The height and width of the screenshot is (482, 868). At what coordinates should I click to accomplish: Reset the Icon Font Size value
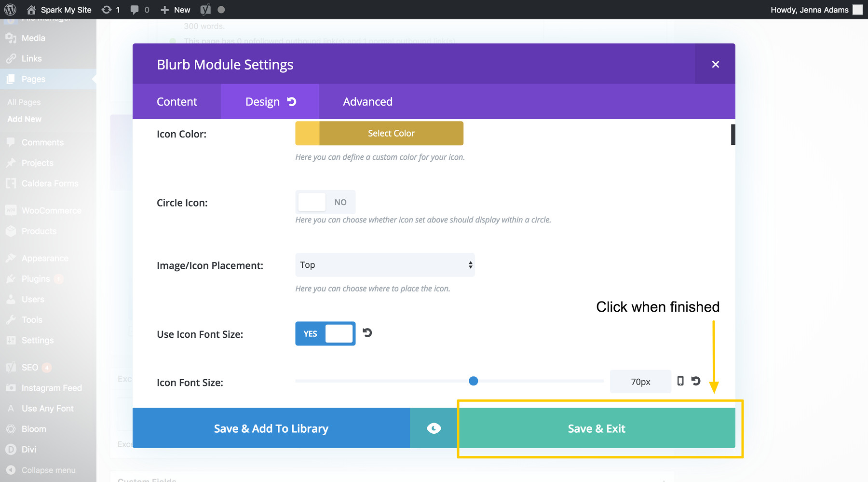click(696, 381)
